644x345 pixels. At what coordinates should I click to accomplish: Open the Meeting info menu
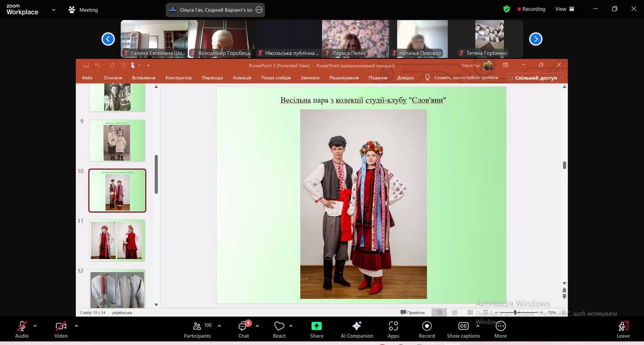pyautogui.click(x=84, y=10)
